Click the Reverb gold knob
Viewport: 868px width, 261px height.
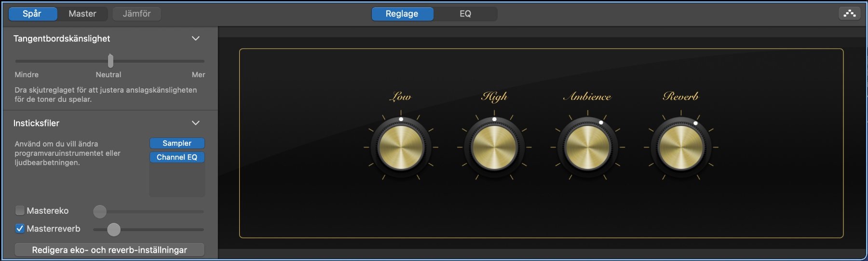(x=681, y=147)
